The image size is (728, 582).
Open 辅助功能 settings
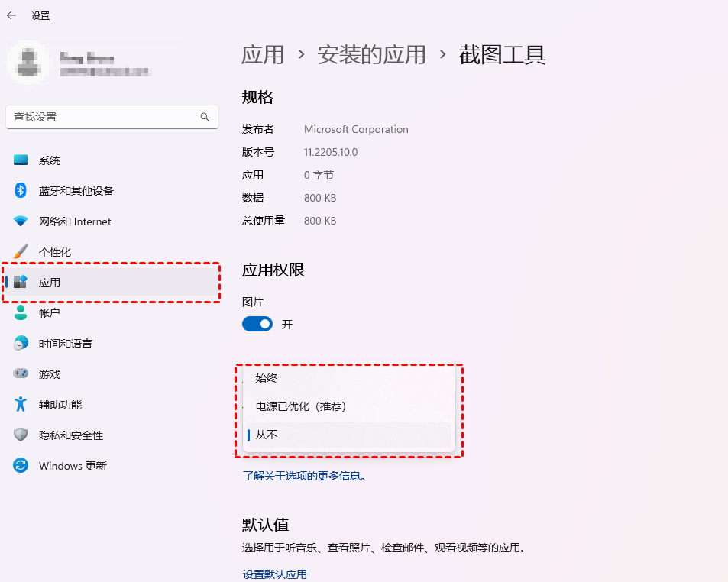pos(112,405)
